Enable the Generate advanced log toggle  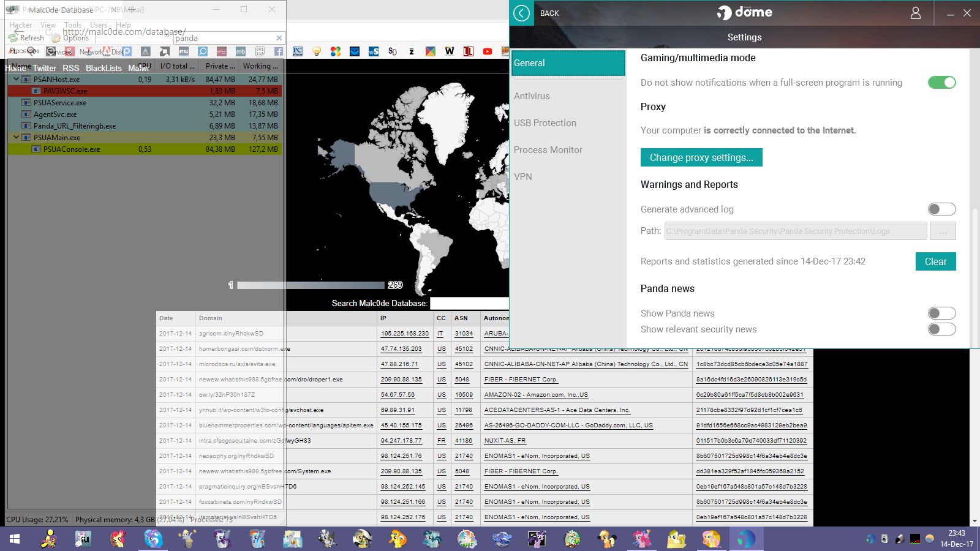[x=941, y=209]
